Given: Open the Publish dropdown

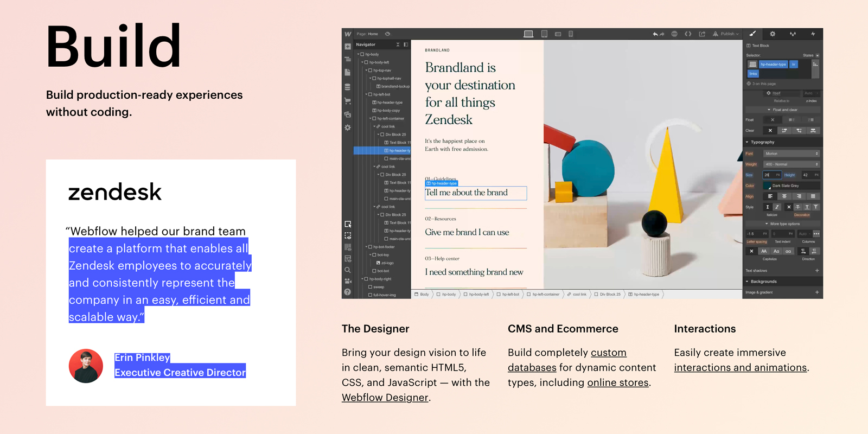Looking at the screenshot, I should pos(726,34).
